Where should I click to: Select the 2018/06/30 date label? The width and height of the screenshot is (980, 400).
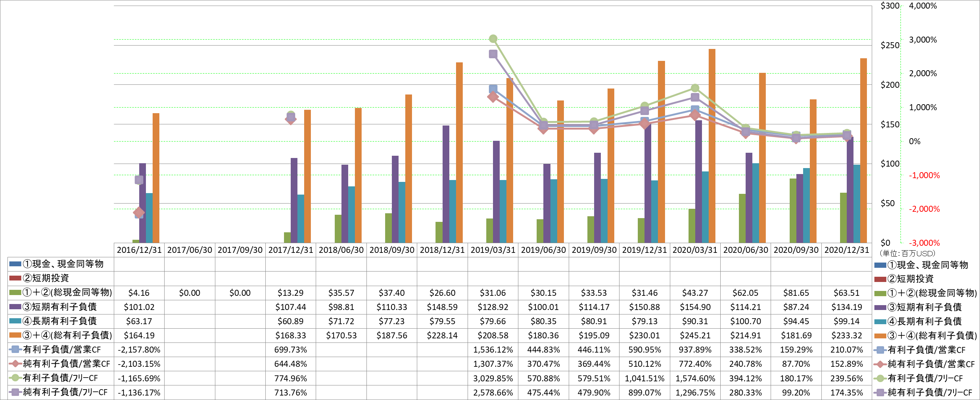[x=341, y=250]
